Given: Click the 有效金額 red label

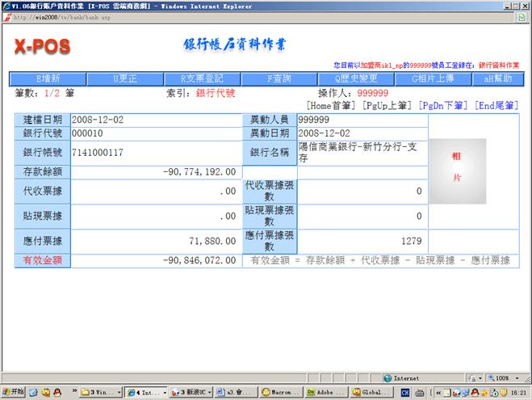Looking at the screenshot, I should (35, 261).
